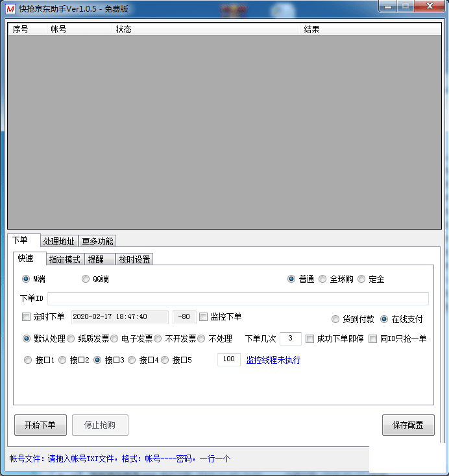This screenshot has height=476, width=449.
Task: Click the 下单几次 count field showing 3
Action: tap(291, 339)
